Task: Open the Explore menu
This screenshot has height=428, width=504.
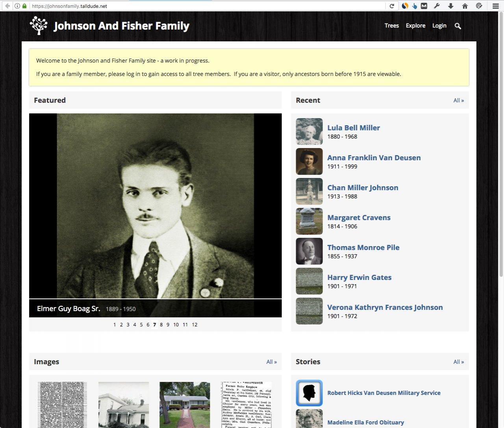Action: (x=415, y=26)
